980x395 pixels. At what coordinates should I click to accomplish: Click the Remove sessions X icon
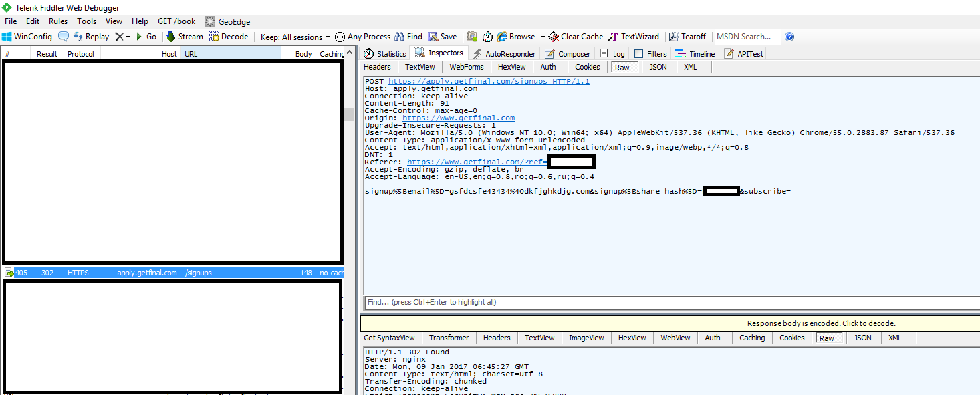pos(119,37)
